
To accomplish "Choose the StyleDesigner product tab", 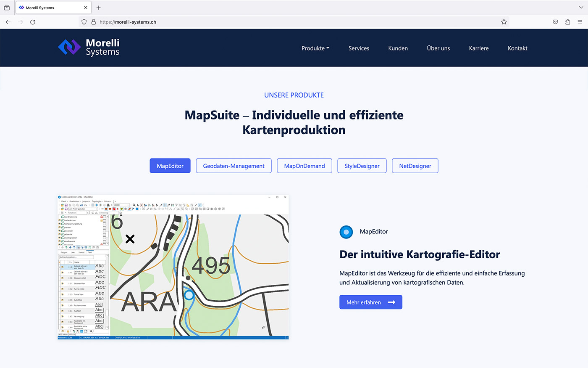I will pyautogui.click(x=362, y=166).
